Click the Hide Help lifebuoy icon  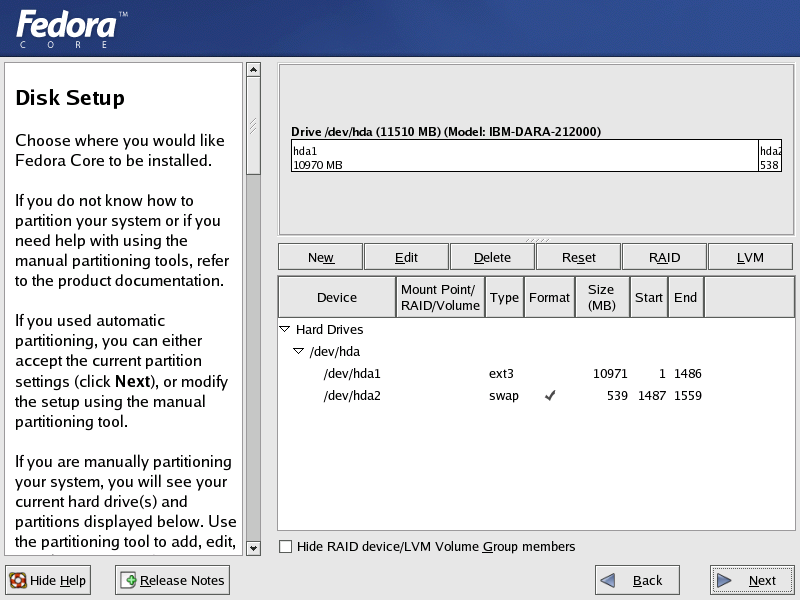tap(18, 580)
